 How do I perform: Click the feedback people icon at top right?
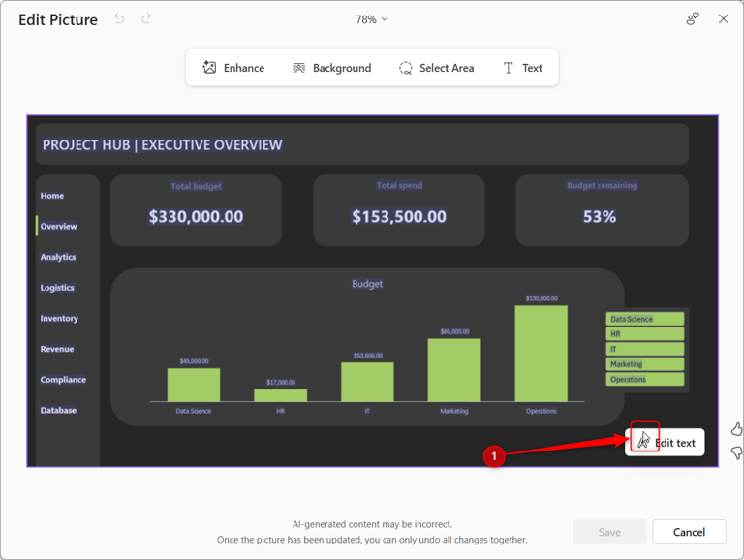click(693, 19)
